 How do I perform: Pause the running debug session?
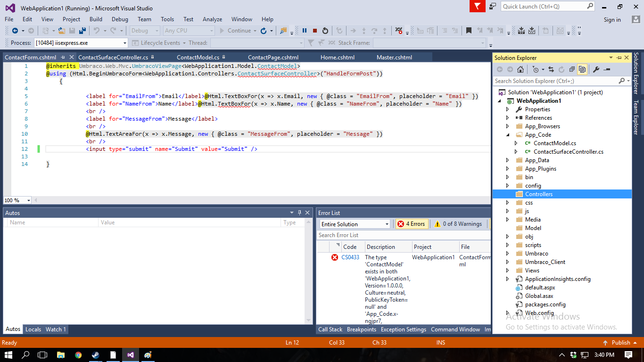click(x=305, y=31)
